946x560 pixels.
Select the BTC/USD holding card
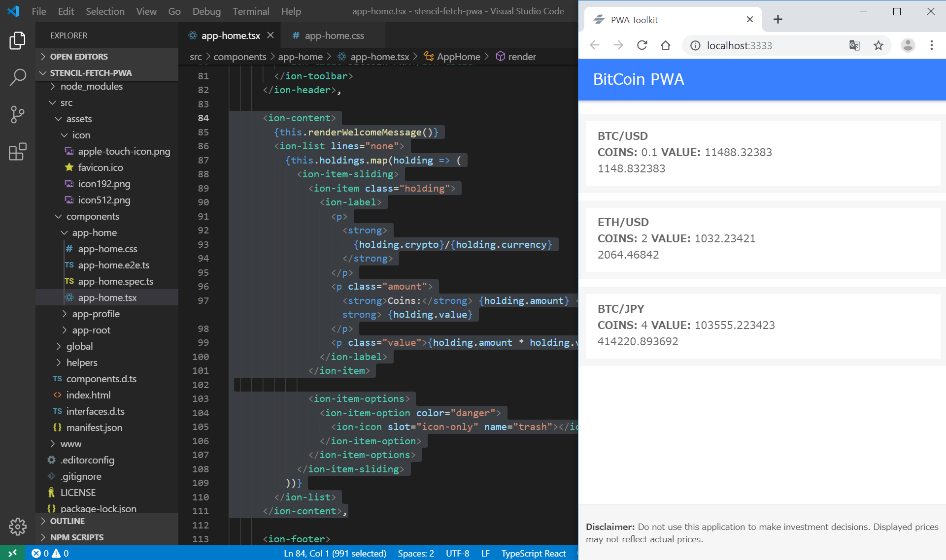coord(763,153)
